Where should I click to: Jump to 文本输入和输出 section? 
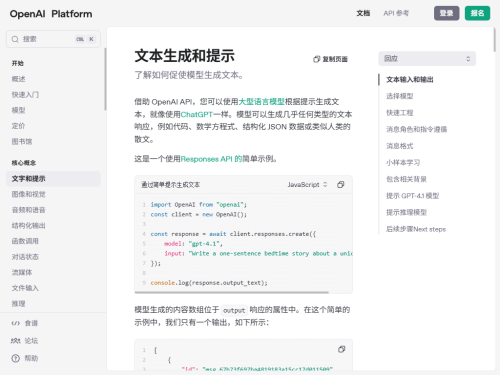[410, 80]
